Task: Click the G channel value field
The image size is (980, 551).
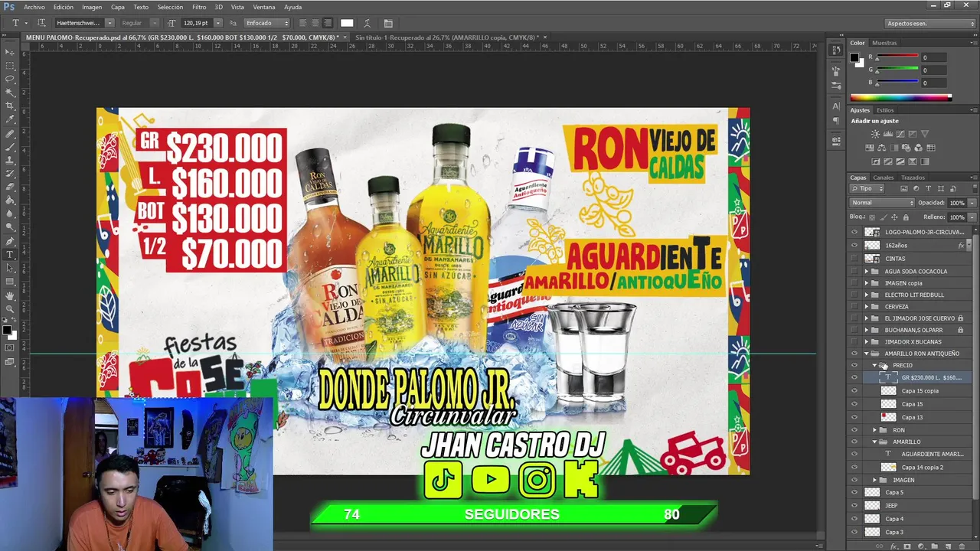Action: point(933,70)
